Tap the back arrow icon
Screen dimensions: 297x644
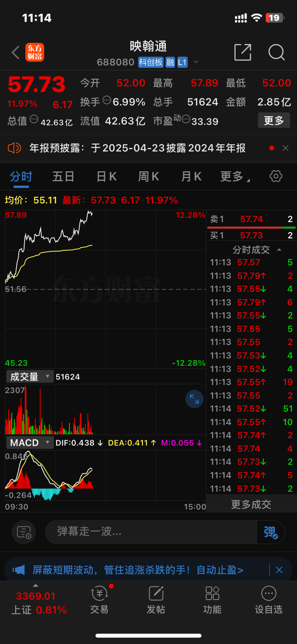(x=15, y=52)
